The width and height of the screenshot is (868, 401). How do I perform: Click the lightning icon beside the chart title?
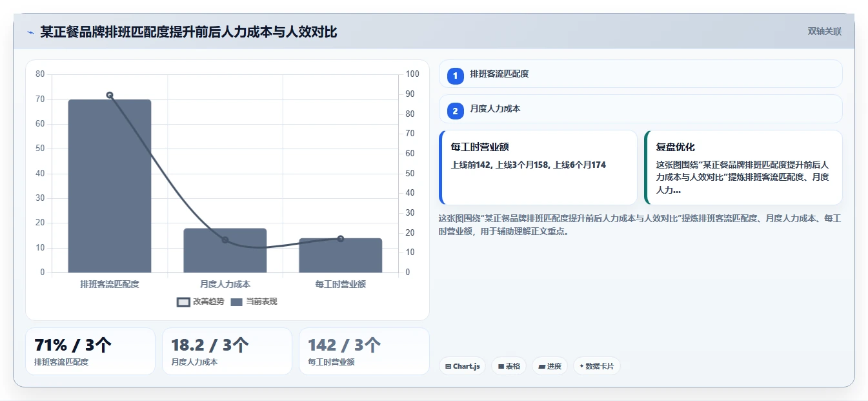(x=30, y=32)
